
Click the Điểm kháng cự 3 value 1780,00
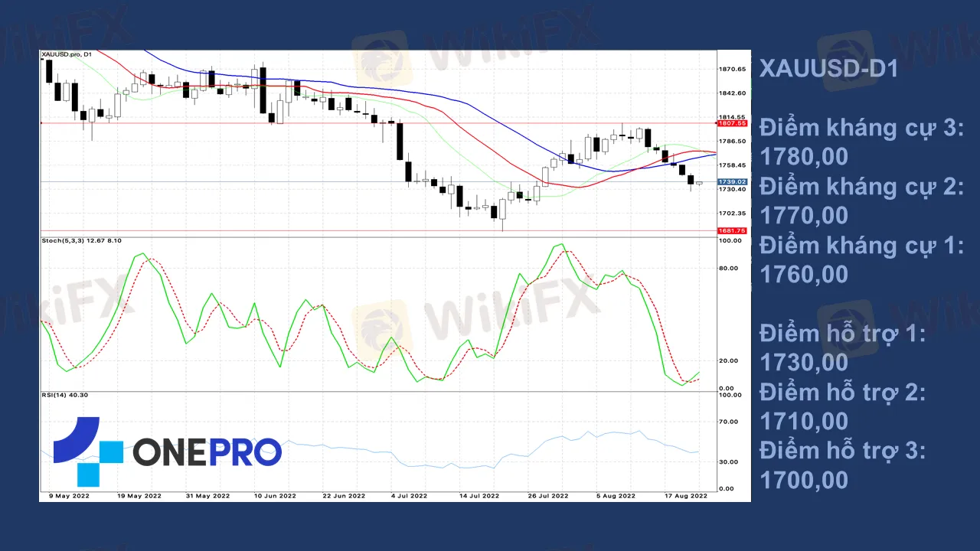coord(804,157)
